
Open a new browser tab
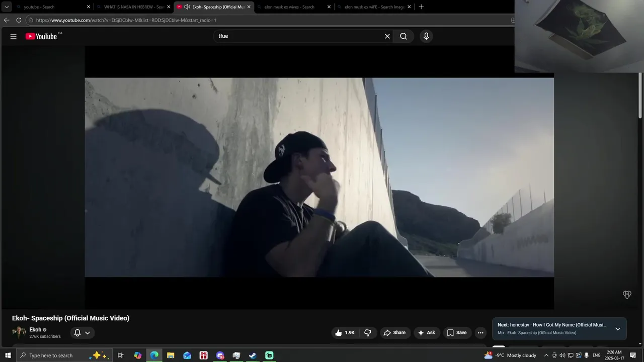pyautogui.click(x=421, y=7)
